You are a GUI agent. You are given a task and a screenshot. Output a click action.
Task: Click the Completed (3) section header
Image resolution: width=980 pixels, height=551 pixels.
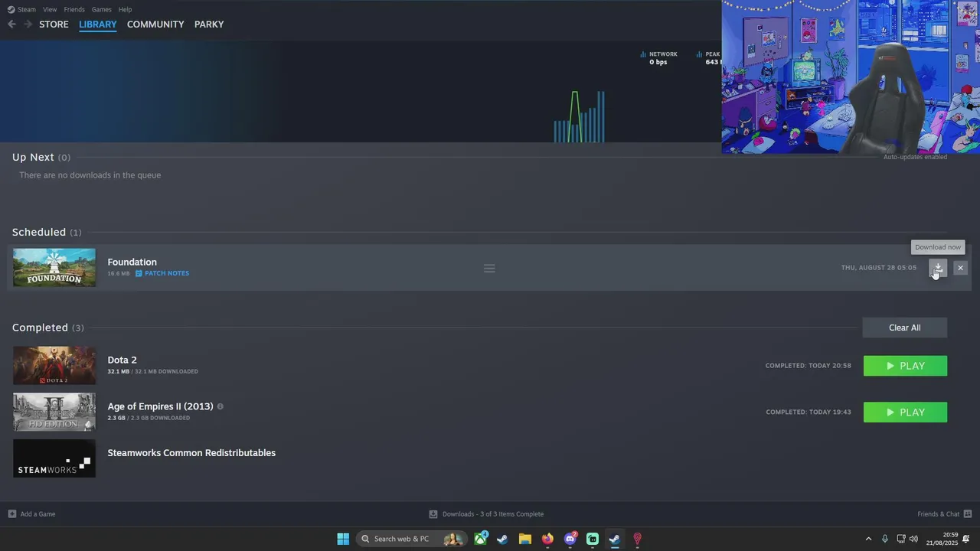click(x=48, y=328)
